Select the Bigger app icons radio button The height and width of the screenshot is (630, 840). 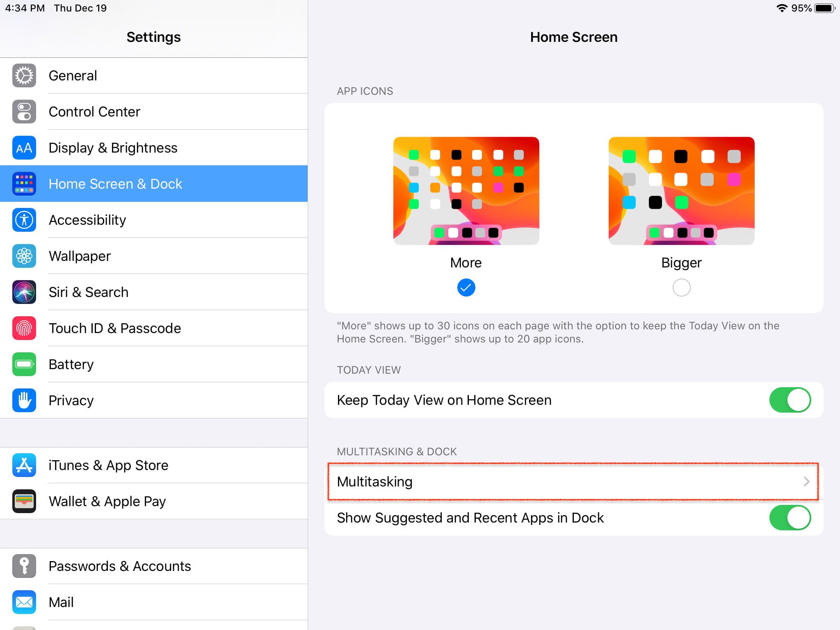pyautogui.click(x=681, y=288)
